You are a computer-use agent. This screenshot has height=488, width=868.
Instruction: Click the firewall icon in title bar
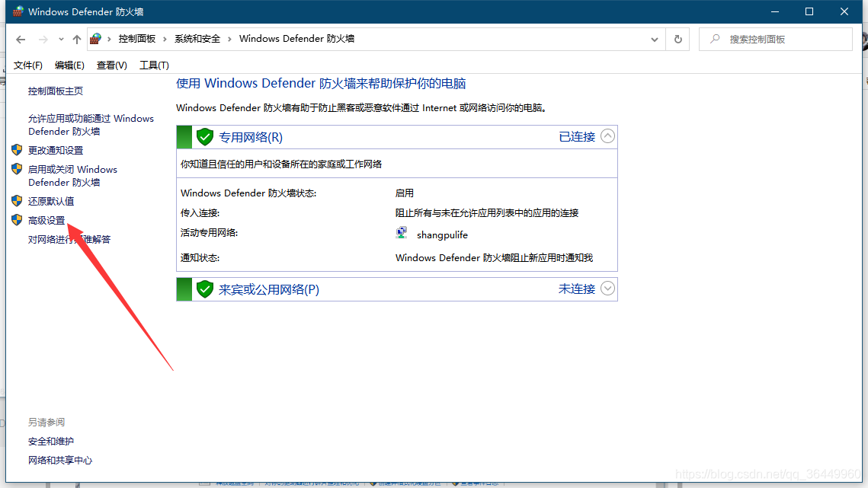18,11
